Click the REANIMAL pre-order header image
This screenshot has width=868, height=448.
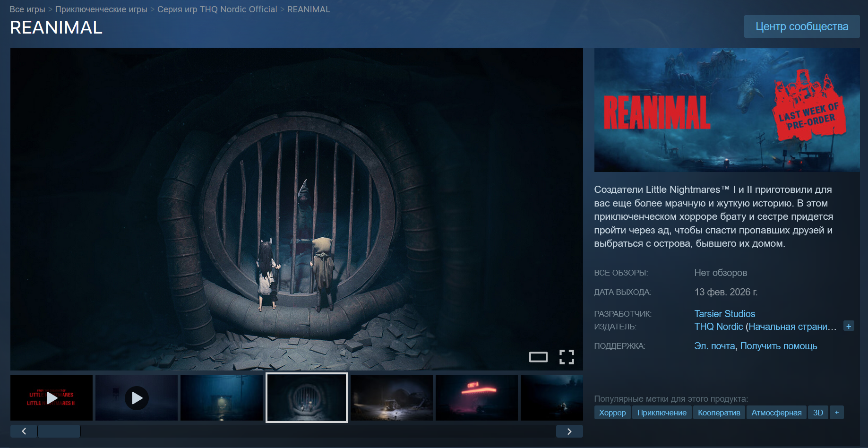click(x=727, y=110)
